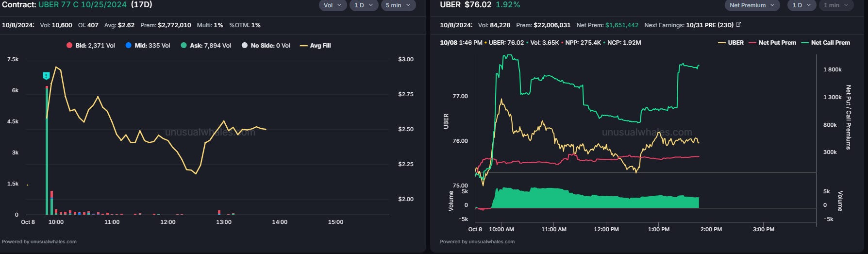
Task: Toggle the Net Put Prem legend line
Action: (x=772, y=43)
